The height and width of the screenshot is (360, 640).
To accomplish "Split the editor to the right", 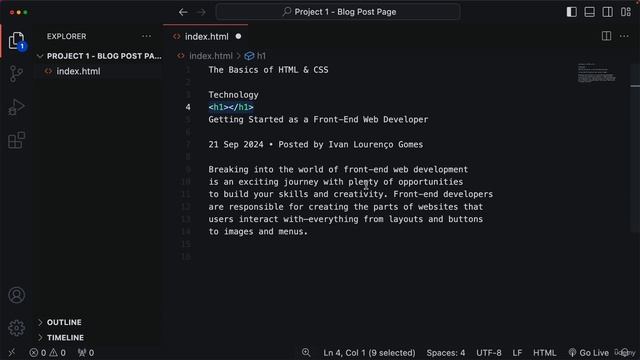I will (607, 36).
